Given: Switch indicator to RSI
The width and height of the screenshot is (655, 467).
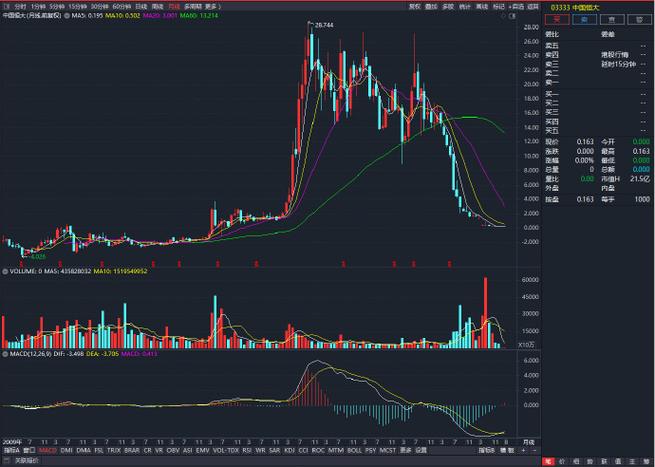Looking at the screenshot, I should pyautogui.click(x=247, y=450).
